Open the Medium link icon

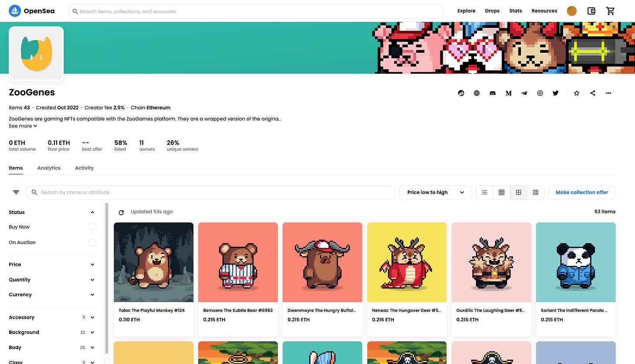508,93
